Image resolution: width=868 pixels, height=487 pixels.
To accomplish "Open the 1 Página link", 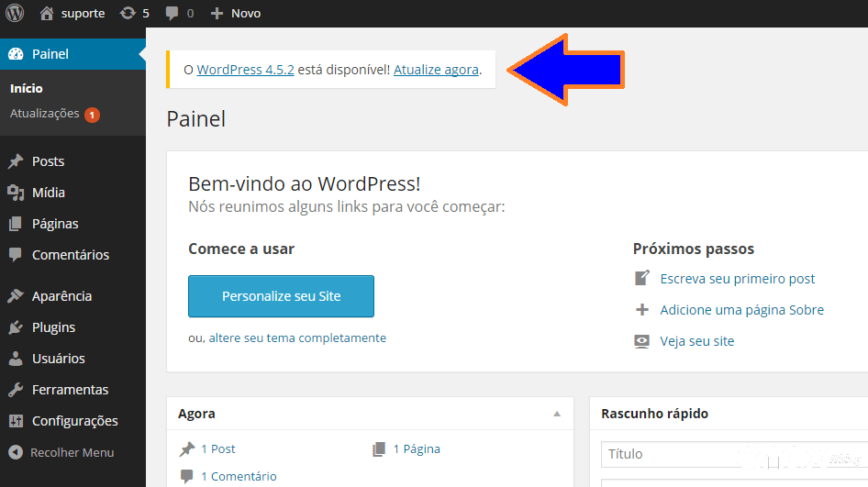I will pyautogui.click(x=417, y=448).
